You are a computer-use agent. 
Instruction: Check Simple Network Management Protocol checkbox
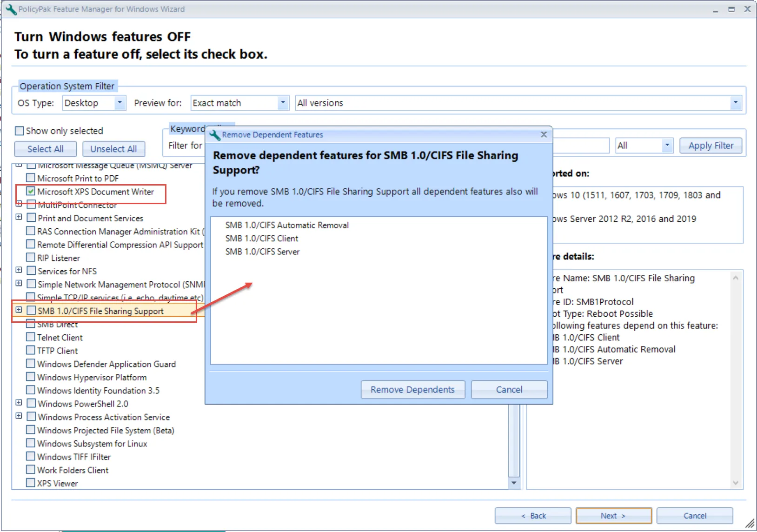pyautogui.click(x=31, y=284)
